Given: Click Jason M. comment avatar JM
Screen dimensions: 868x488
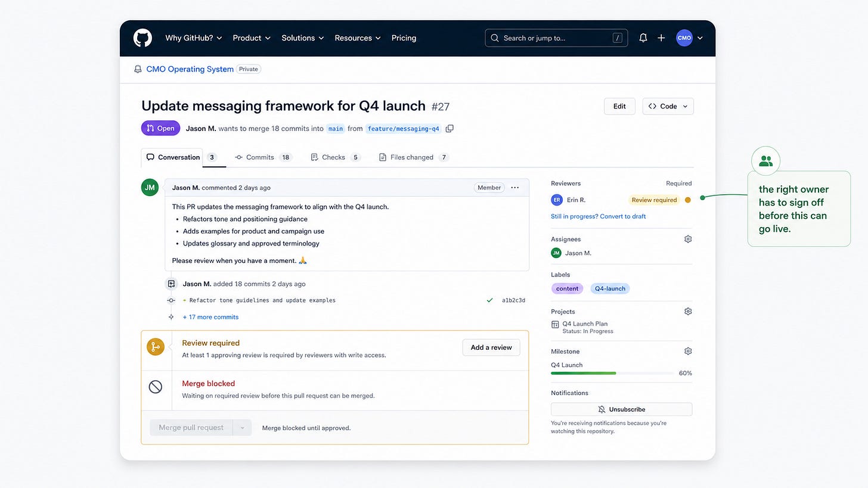Looking at the screenshot, I should coord(150,188).
